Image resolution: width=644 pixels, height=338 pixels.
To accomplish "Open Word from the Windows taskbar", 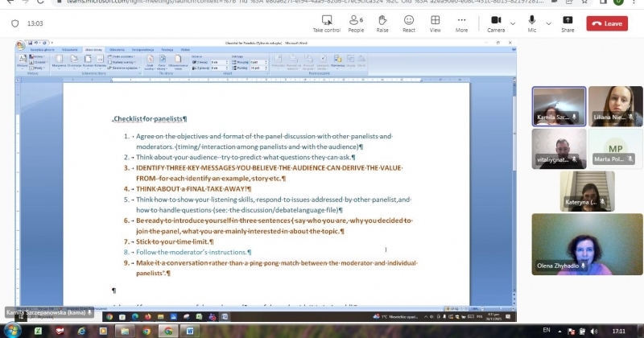I will tap(190, 330).
